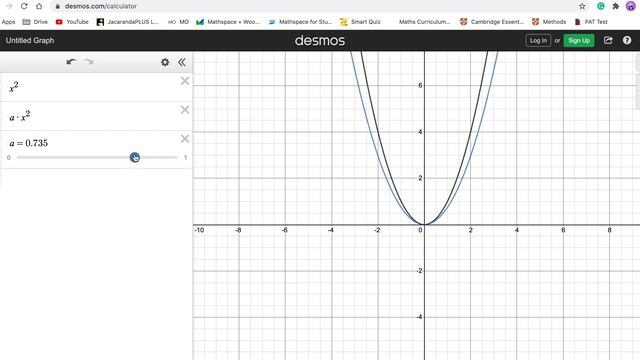Click the slider lower bound 0
The image size is (640, 360).
(x=9, y=158)
